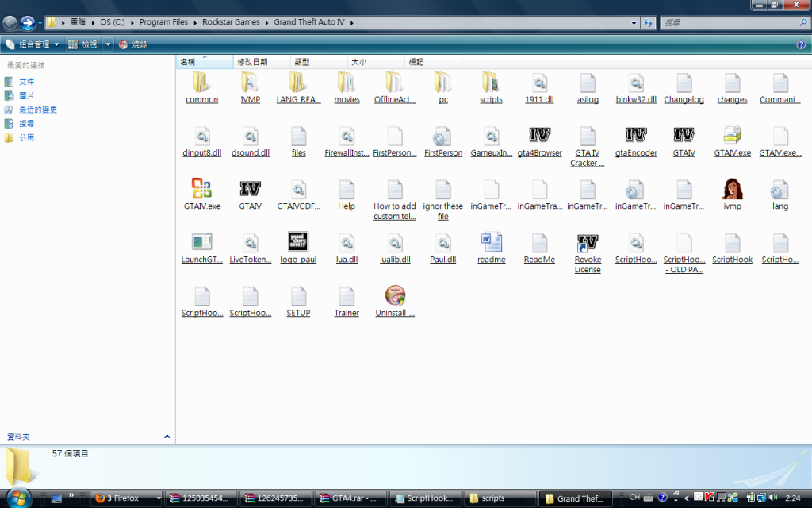Open the 組合管理 dropdown menu
This screenshot has width=812, height=508.
click(33, 44)
